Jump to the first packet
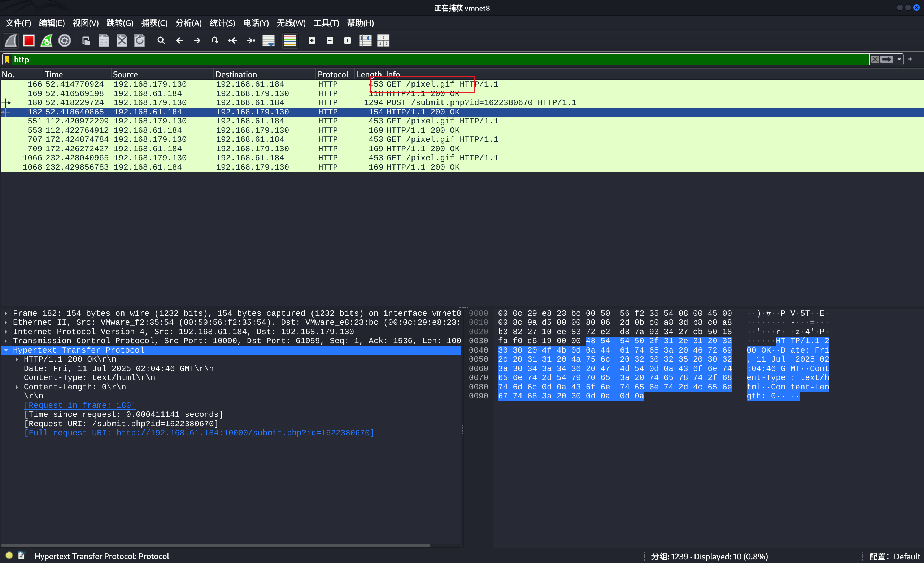 pos(233,40)
